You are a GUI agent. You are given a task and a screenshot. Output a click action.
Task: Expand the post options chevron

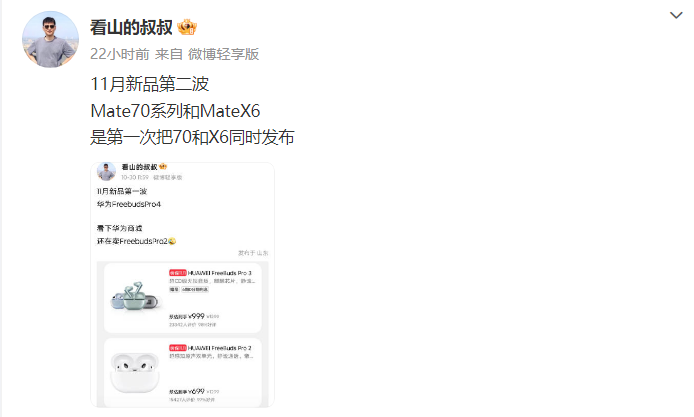[676, 15]
